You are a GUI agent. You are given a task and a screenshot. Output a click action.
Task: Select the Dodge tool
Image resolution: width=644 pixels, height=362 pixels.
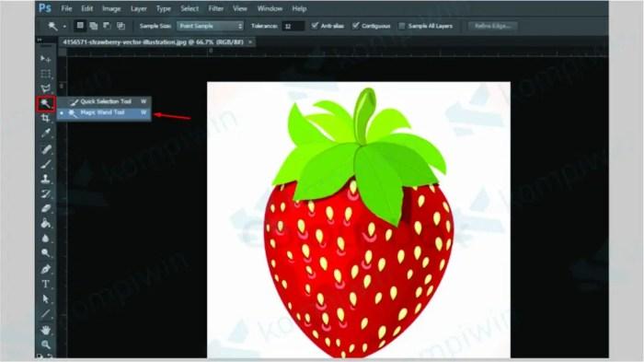coord(46,253)
